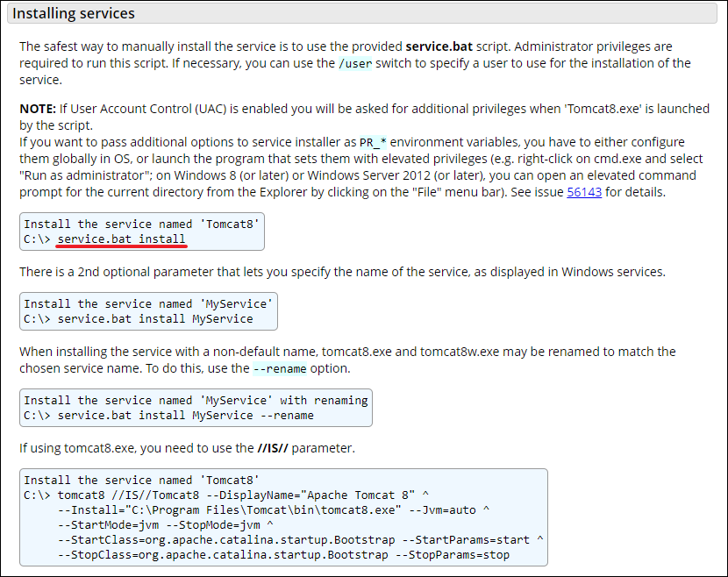
Task: Click the '--Install="C:\Program Files\Tomcat\bin\tomcat8.exe"' line
Action: tap(274, 510)
